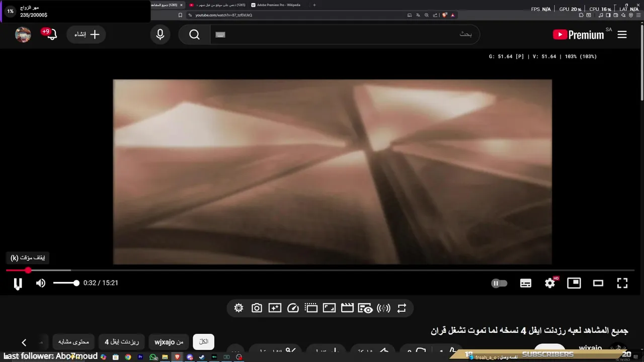644x362 pixels.
Task: Seek on the red video progress bar
Action: (320, 270)
